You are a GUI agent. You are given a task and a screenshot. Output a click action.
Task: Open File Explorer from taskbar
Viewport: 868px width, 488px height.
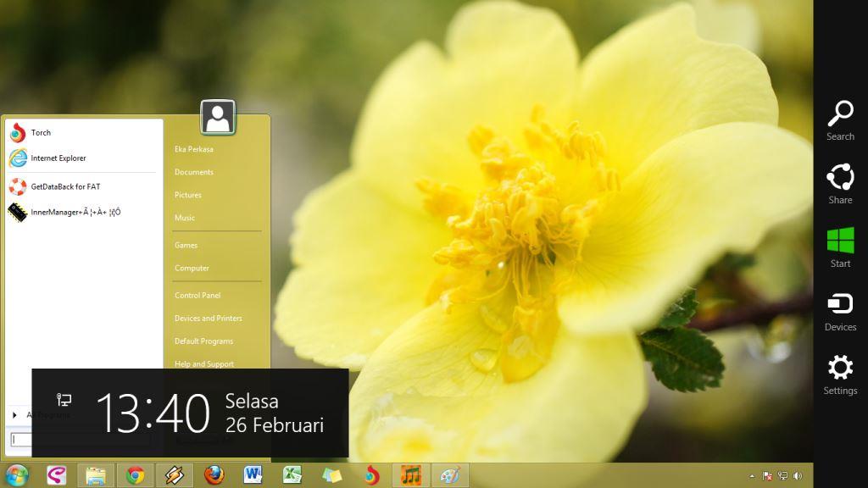(96, 475)
